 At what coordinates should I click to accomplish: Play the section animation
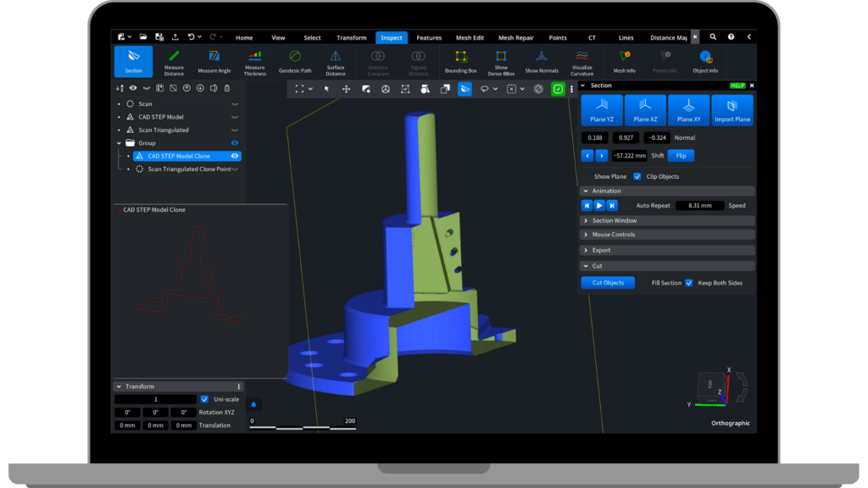(599, 205)
